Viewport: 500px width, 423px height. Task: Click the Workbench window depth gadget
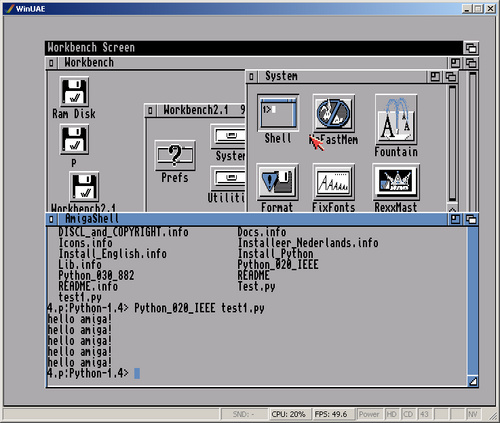click(x=471, y=63)
